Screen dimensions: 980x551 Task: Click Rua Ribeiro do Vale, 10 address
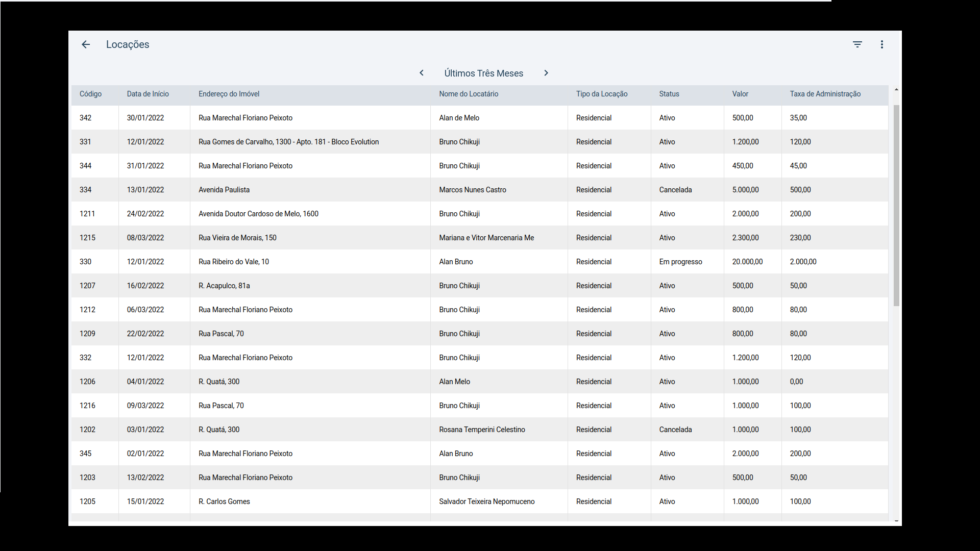234,262
